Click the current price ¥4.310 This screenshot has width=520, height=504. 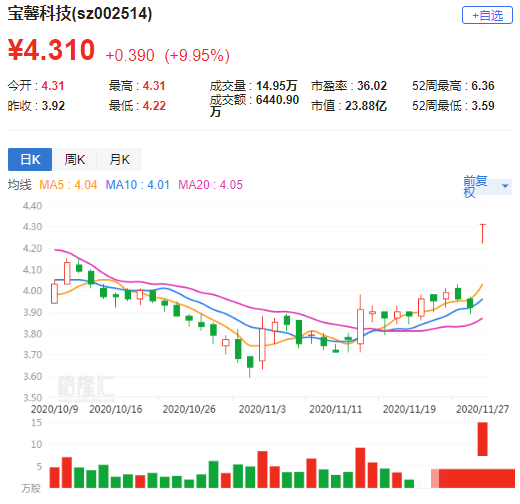point(51,50)
